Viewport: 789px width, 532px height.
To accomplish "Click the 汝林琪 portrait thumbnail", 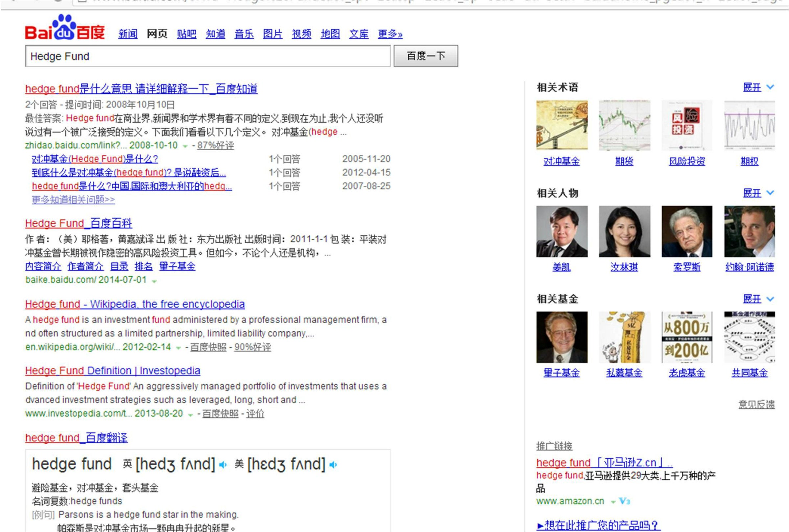I will click(625, 231).
